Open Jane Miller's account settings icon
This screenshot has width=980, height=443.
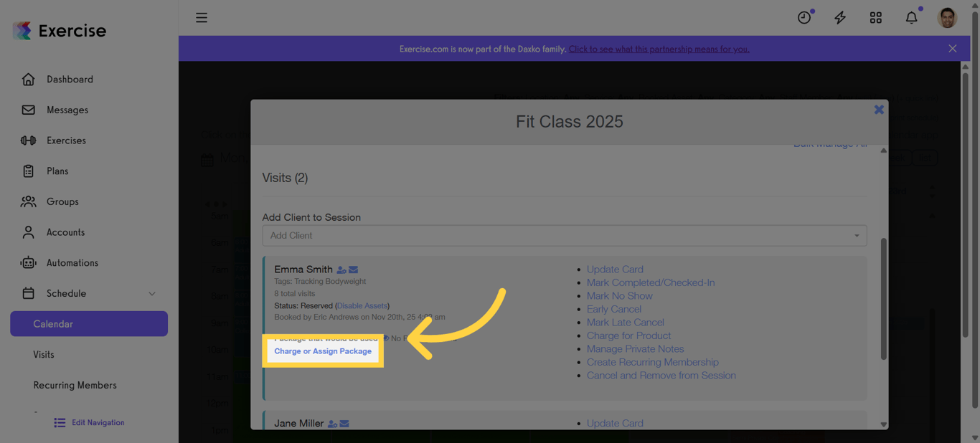(x=332, y=424)
